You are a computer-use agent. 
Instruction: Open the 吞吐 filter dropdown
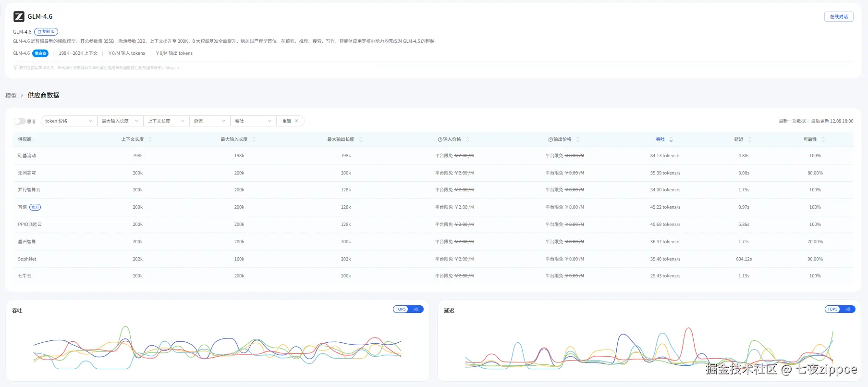[x=253, y=121]
